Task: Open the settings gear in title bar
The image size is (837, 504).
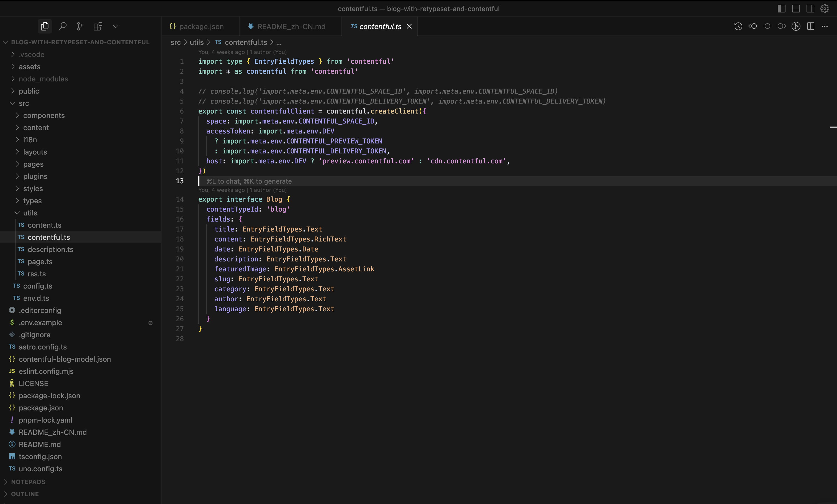Action: pos(825,9)
